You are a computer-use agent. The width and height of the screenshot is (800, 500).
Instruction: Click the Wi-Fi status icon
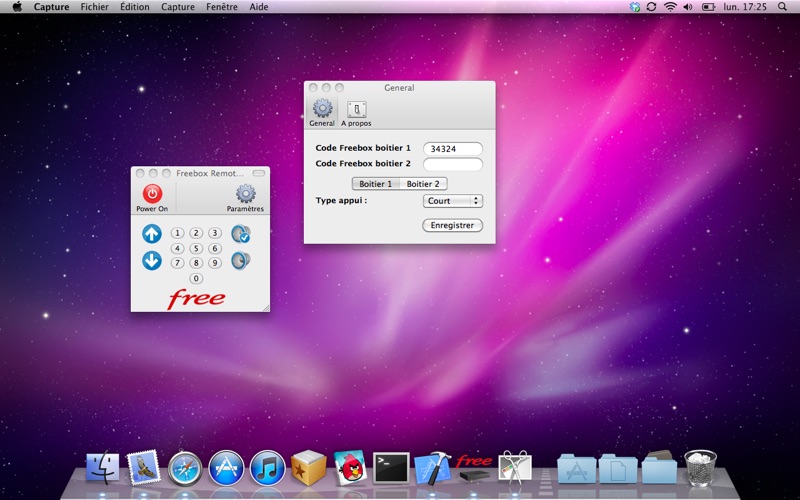tap(670, 7)
